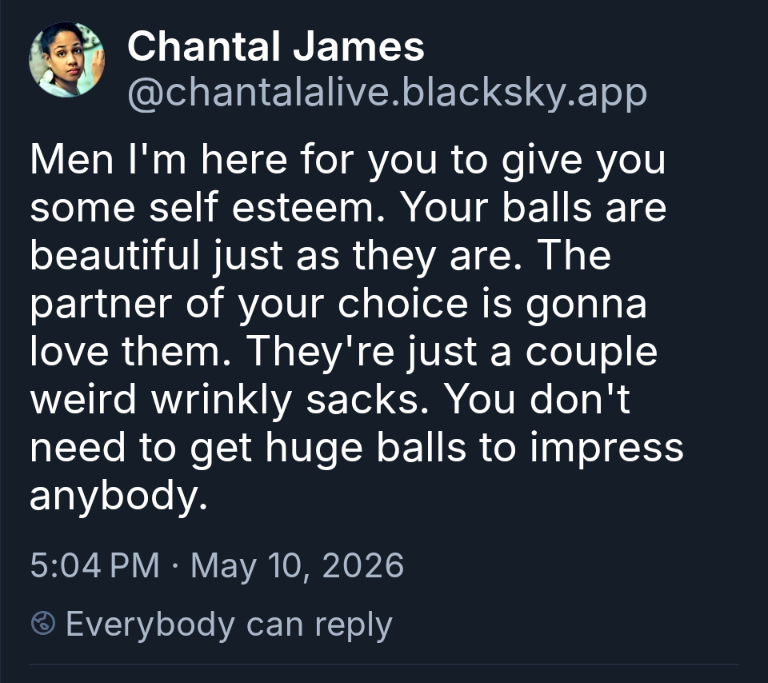
Task: Click the phrase weird wrinkly sacks
Action: [x=232, y=400]
